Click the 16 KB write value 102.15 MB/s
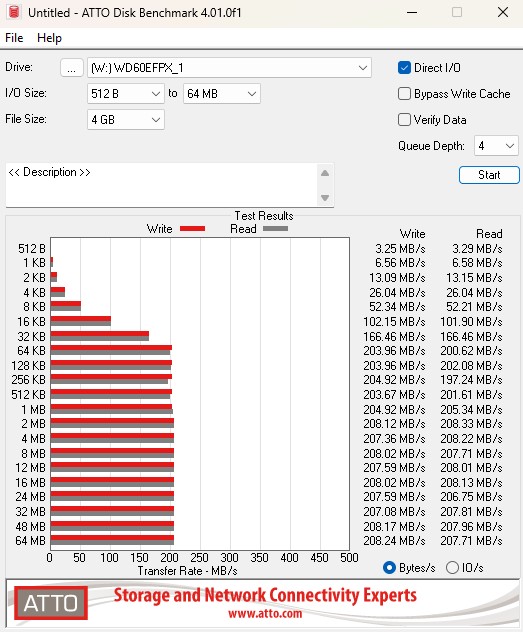 (x=394, y=322)
